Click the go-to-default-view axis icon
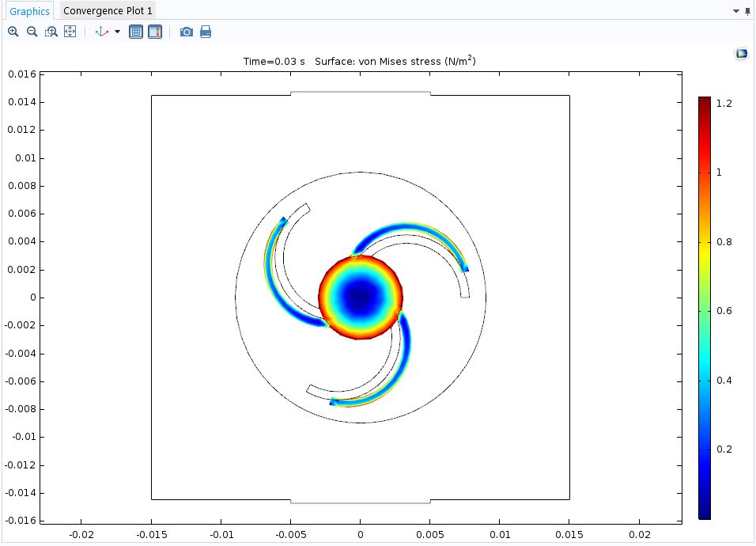 click(x=102, y=32)
